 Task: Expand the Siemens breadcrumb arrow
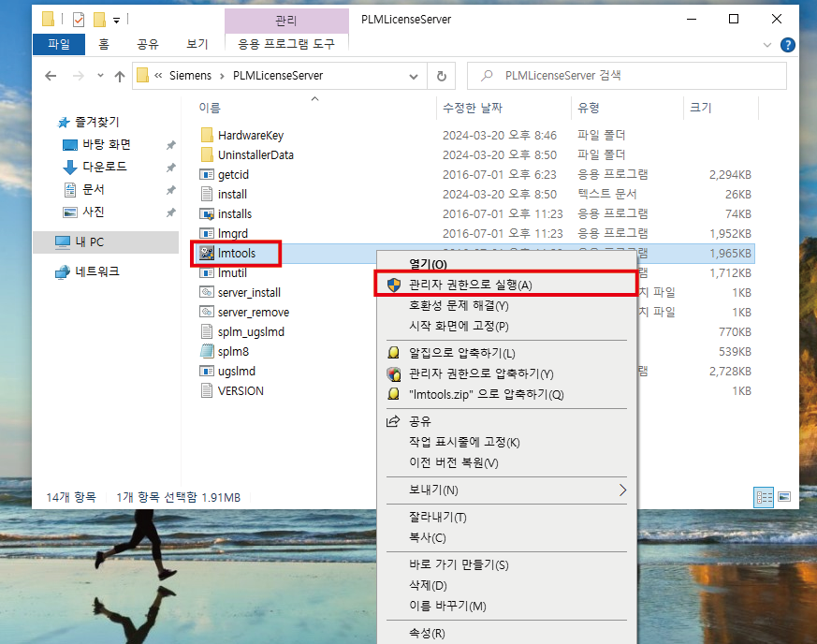click(223, 76)
